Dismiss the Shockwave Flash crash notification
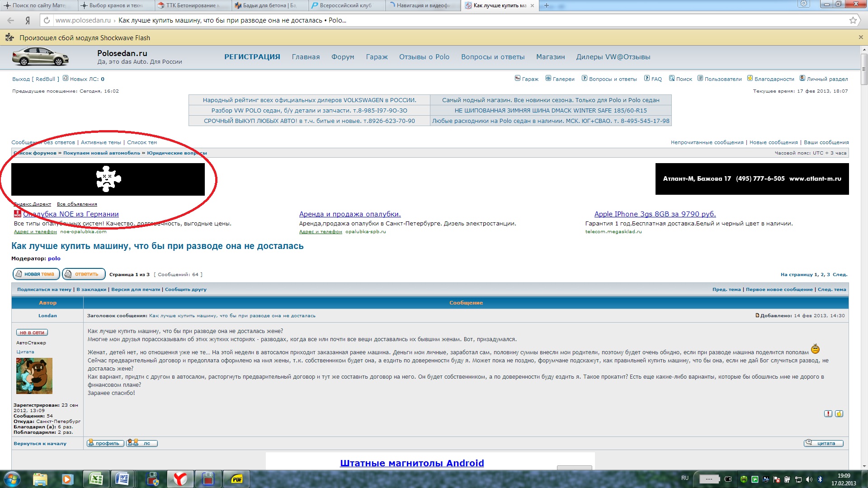 coord(860,38)
